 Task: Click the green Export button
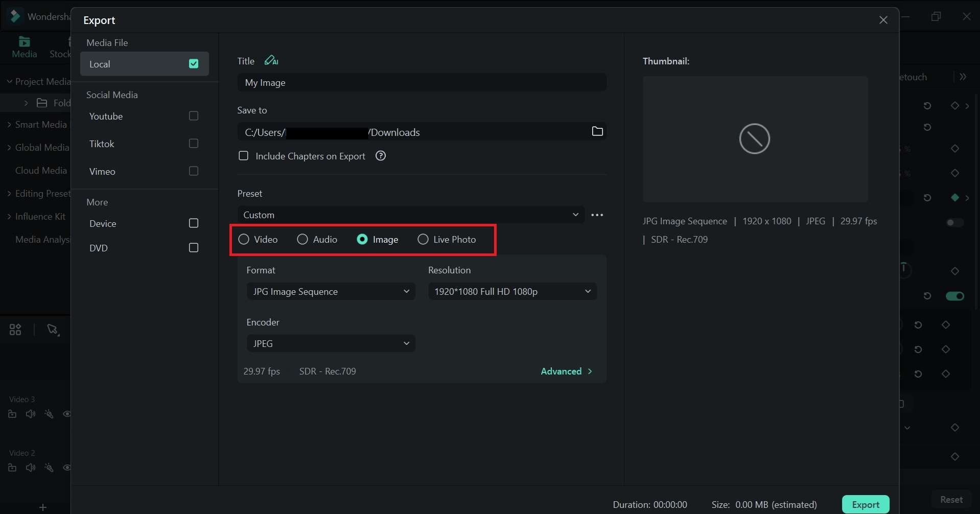point(866,504)
